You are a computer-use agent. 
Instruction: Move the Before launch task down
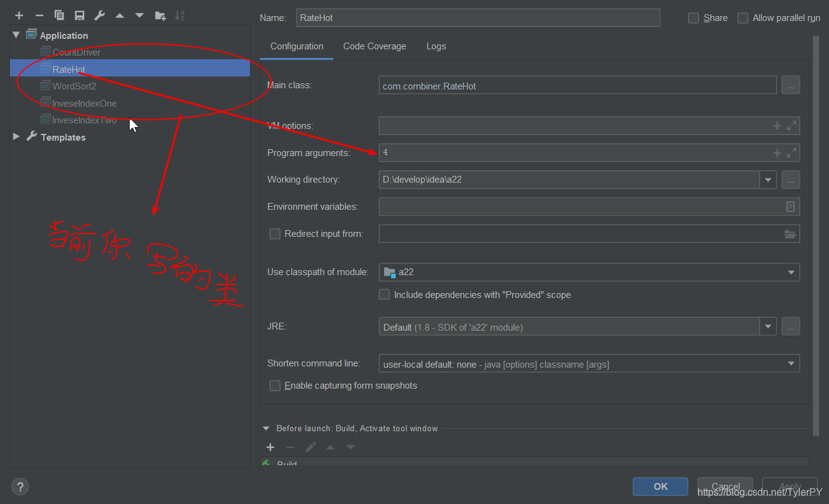(x=351, y=447)
